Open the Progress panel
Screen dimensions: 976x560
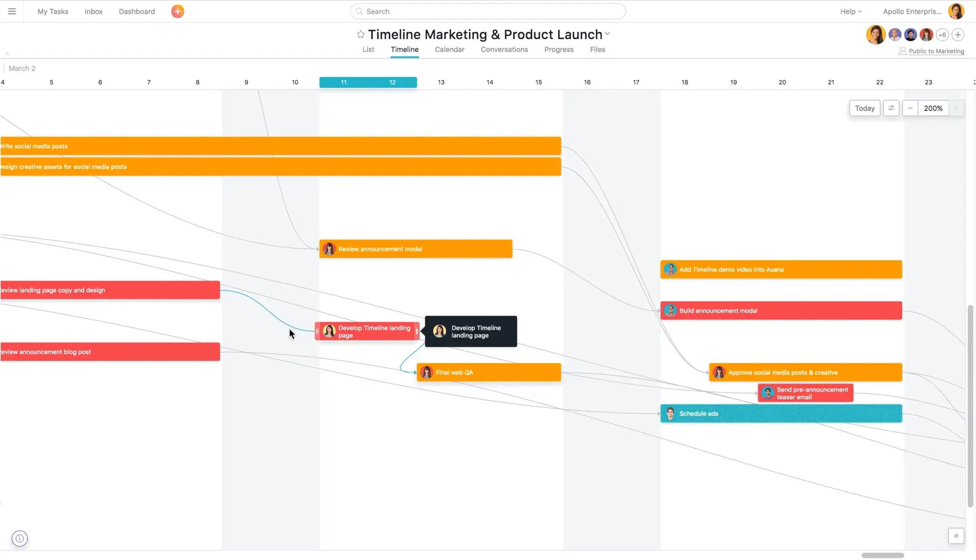559,49
